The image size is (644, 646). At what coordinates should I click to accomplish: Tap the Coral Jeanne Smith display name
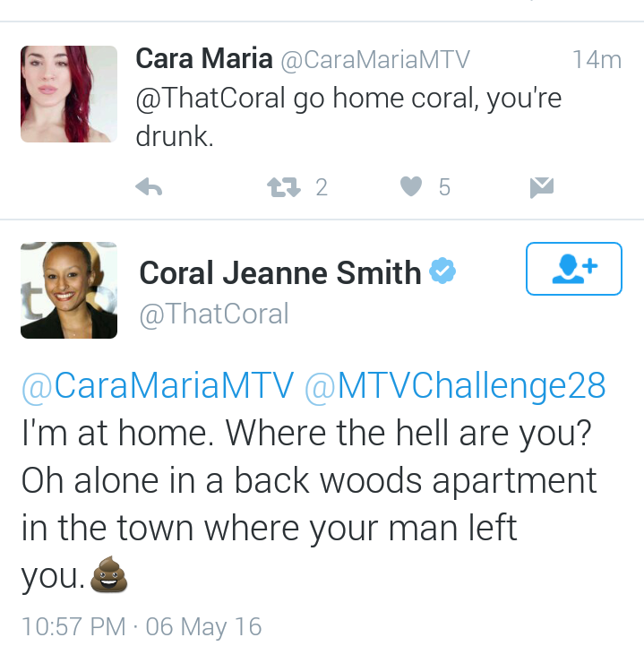[280, 272]
